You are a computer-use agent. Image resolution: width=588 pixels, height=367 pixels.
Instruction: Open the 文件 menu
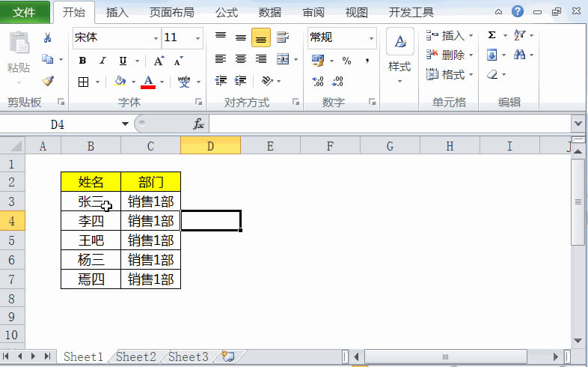[x=25, y=12]
